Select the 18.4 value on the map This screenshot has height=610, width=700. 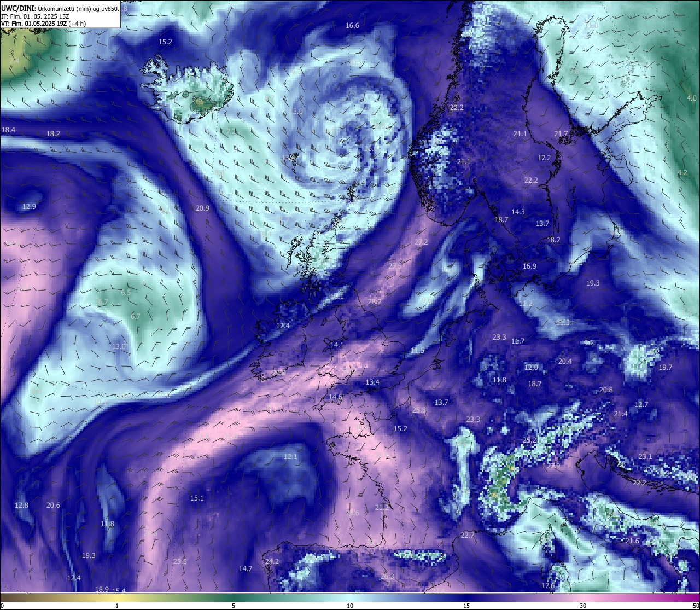point(8,130)
